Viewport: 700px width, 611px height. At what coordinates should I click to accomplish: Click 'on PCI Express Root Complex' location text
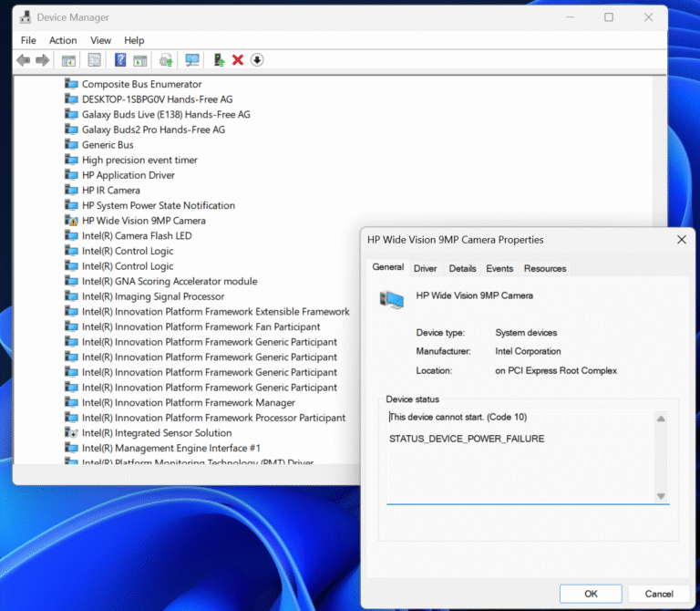coord(556,371)
